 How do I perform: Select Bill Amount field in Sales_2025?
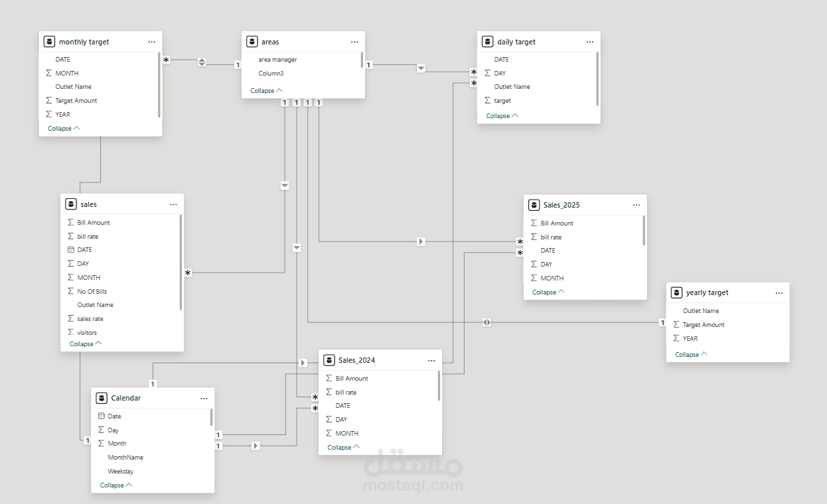(557, 223)
